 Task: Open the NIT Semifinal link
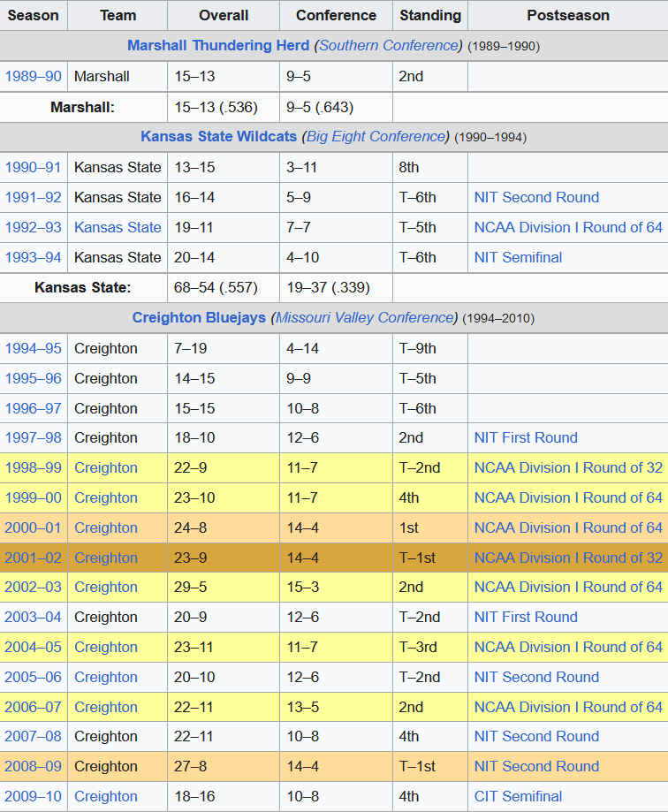pos(518,258)
